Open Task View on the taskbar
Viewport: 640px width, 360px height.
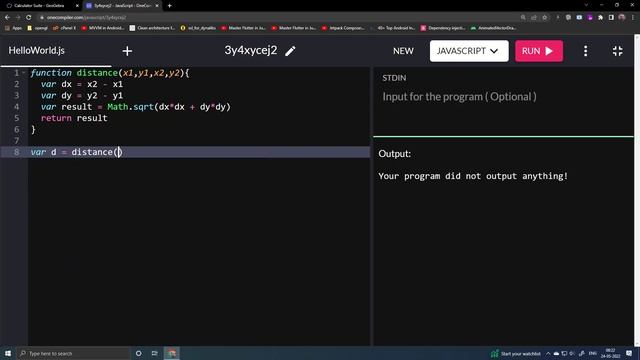pos(155,353)
